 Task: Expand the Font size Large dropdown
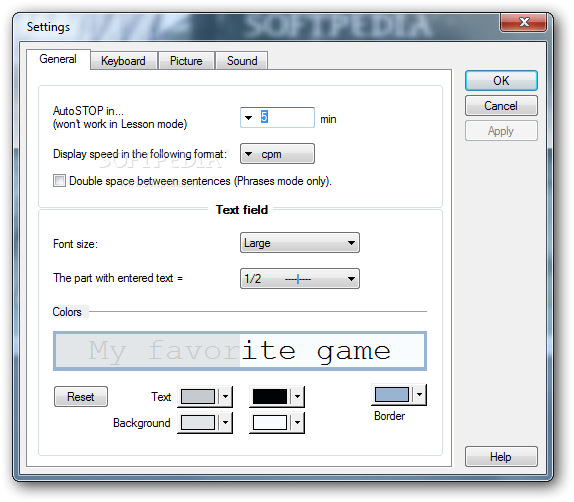coord(300,243)
